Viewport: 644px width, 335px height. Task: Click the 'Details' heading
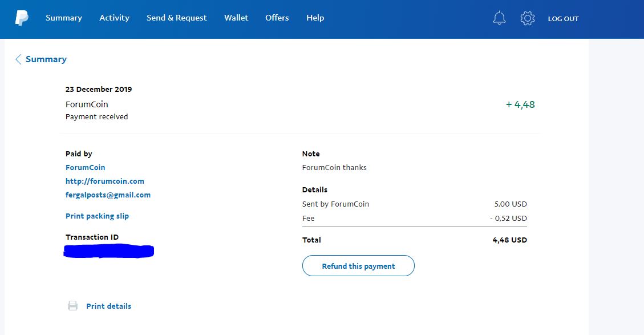click(x=315, y=189)
